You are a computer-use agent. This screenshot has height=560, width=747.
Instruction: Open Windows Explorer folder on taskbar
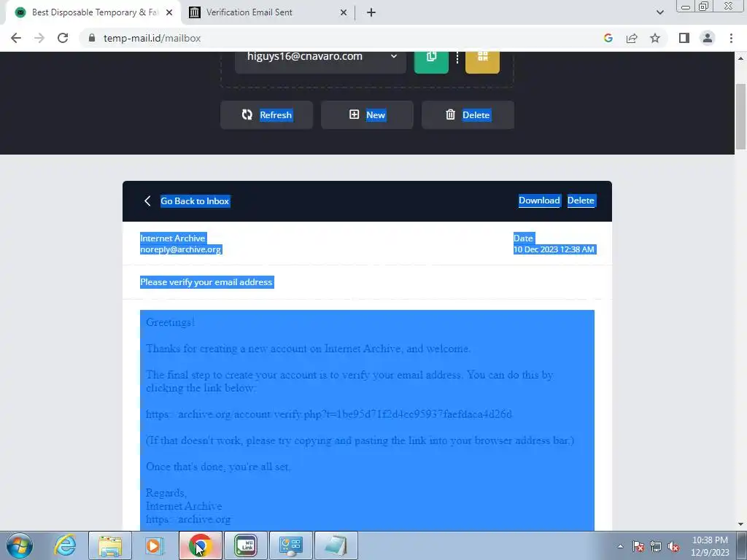click(110, 545)
